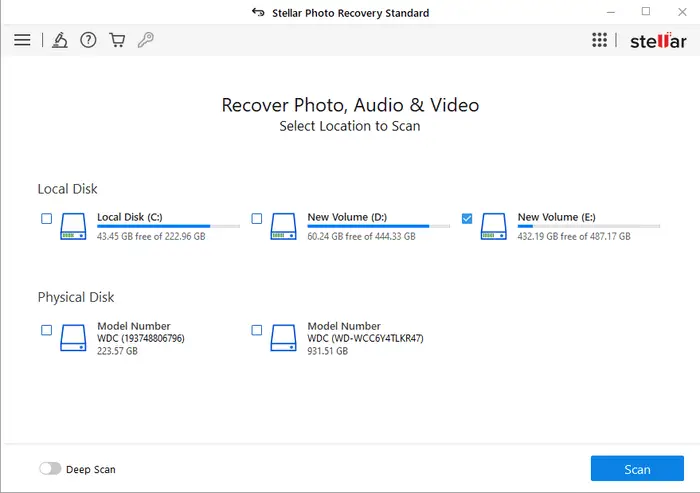Click the WDC 931.51 GB physical disk icon
700x493 pixels.
[x=283, y=338]
